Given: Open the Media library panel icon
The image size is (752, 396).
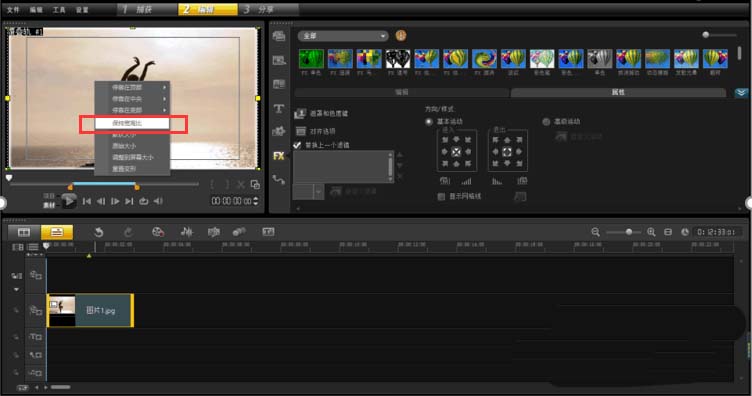Looking at the screenshot, I should pyautogui.click(x=279, y=36).
